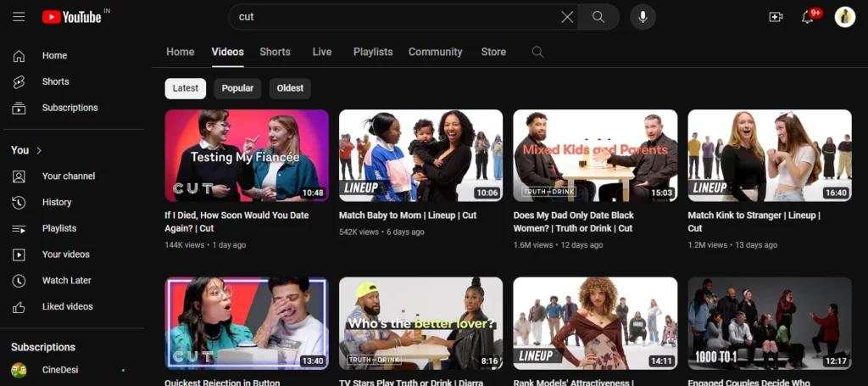Image resolution: width=868 pixels, height=386 pixels.
Task: Click the Playlists icon in sidebar
Action: pyautogui.click(x=19, y=229)
